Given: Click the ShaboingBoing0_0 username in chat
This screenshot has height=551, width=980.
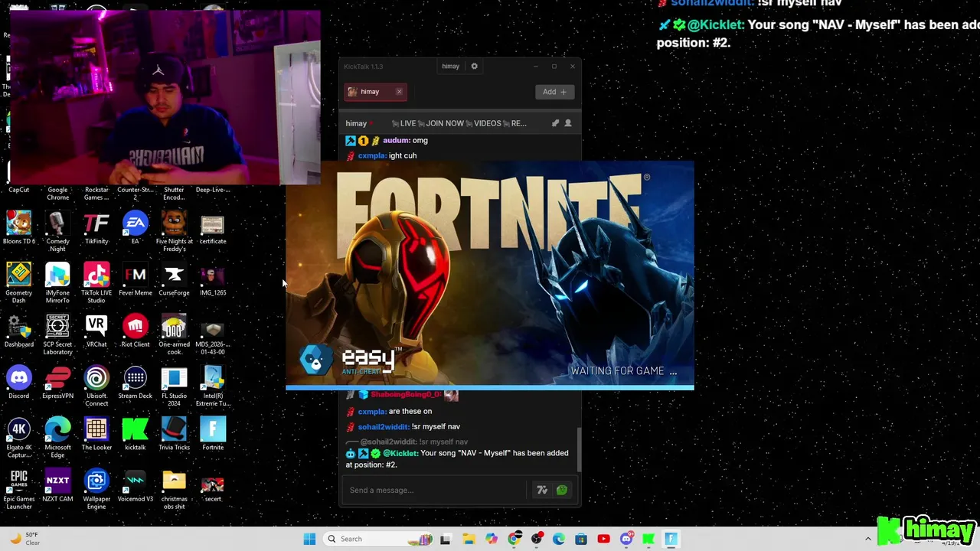Looking at the screenshot, I should 406,394.
